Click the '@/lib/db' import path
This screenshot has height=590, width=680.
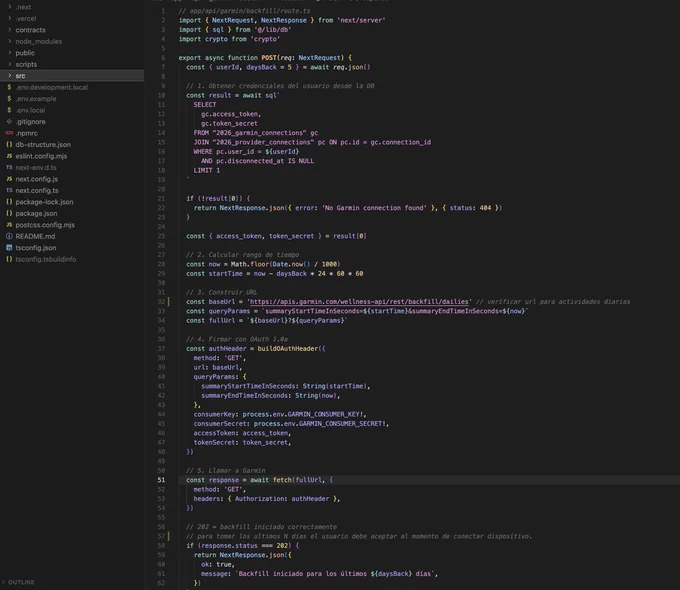pos(273,30)
